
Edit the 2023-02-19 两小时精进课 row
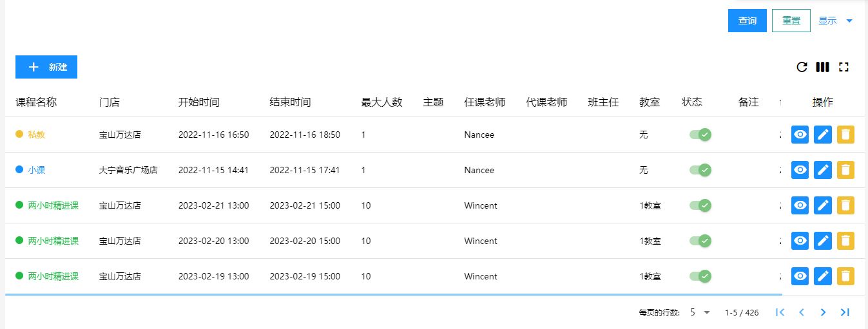click(823, 276)
